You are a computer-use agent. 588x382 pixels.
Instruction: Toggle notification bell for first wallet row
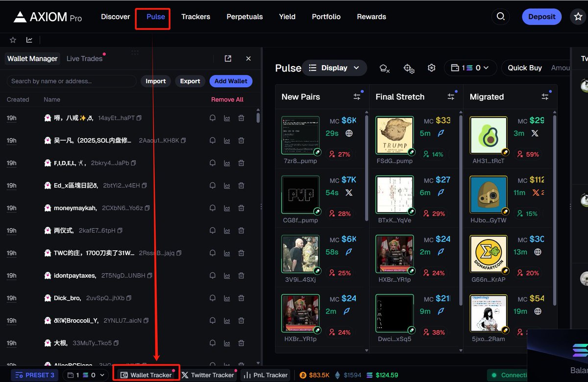213,118
